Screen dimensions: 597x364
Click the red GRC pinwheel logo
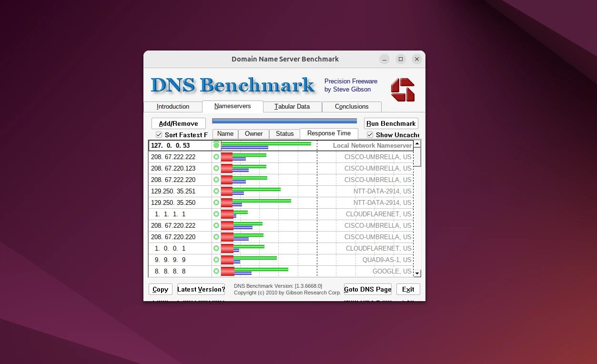point(403,90)
